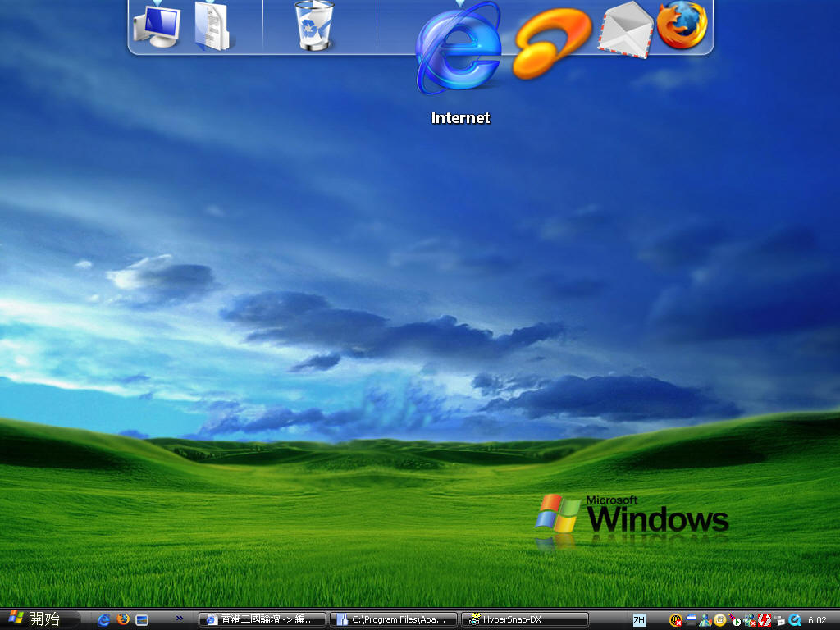Click the blue and white flag tray icon
The height and width of the screenshot is (630, 840).
click(x=691, y=620)
